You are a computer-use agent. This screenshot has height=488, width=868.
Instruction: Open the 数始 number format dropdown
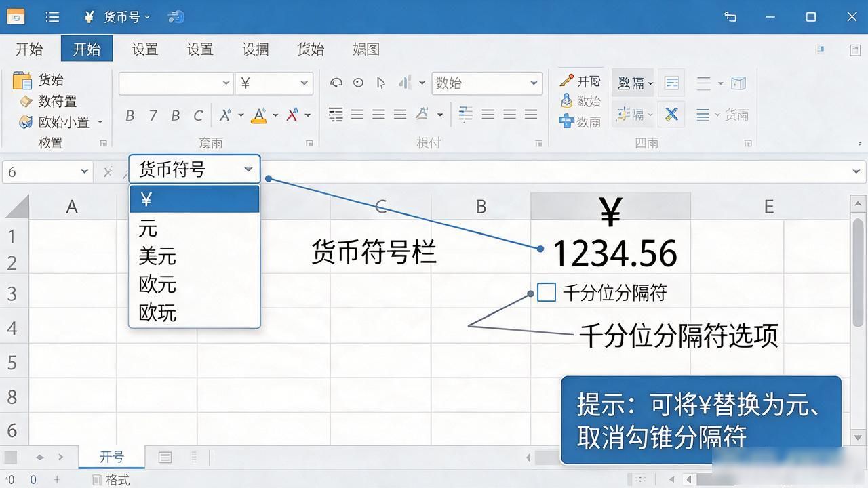[x=487, y=83]
